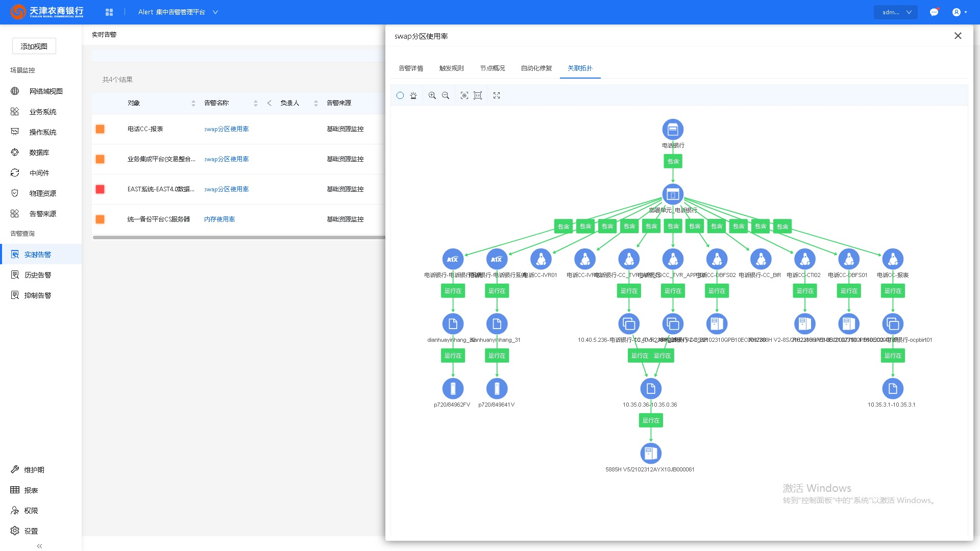This screenshot has height=551, width=980.
Task: Click the fullscreen icon in topology toolbar
Action: coord(497,95)
